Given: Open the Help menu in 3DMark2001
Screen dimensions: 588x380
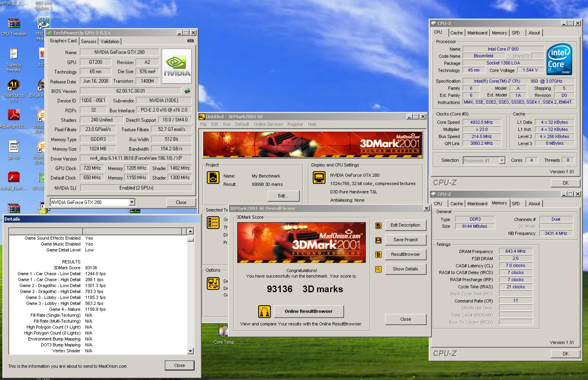Looking at the screenshot, I should pos(312,124).
